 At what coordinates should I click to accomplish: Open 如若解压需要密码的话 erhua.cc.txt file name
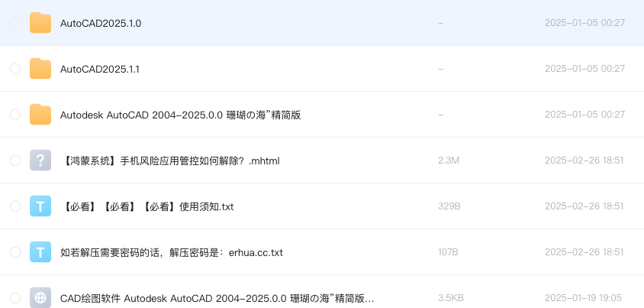coord(172,252)
